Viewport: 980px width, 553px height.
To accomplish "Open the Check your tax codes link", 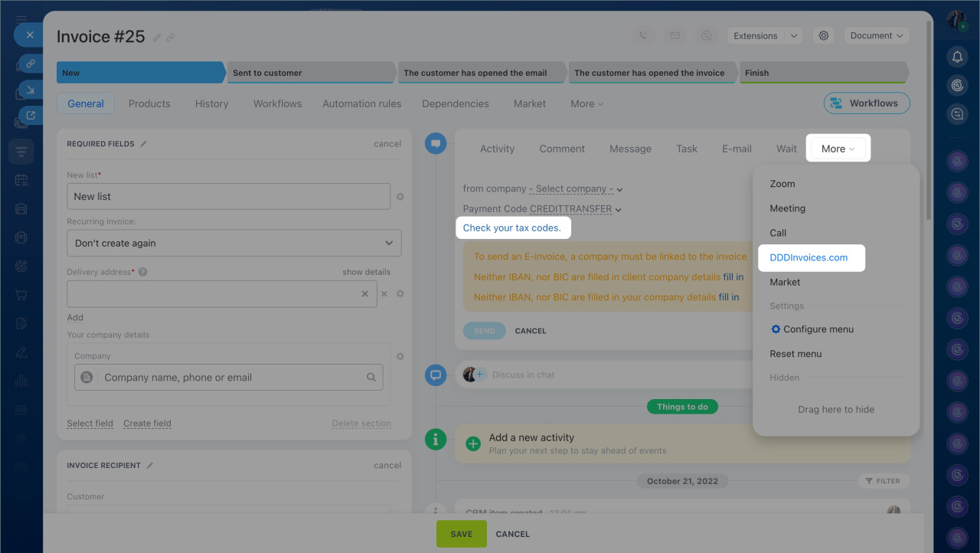I will pyautogui.click(x=511, y=228).
